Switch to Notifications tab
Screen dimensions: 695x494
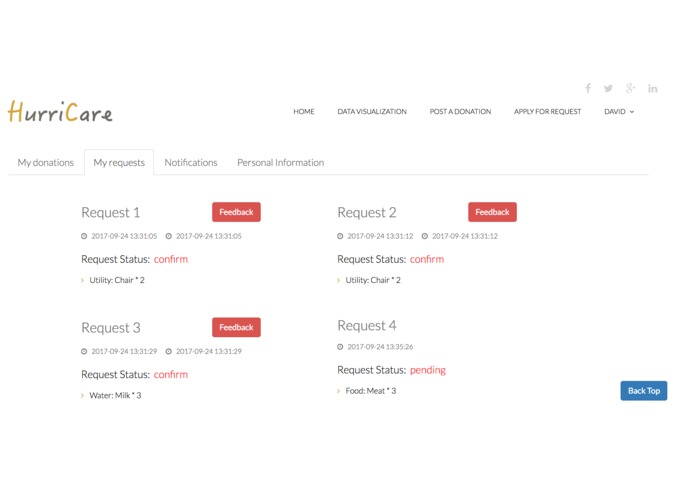191,163
